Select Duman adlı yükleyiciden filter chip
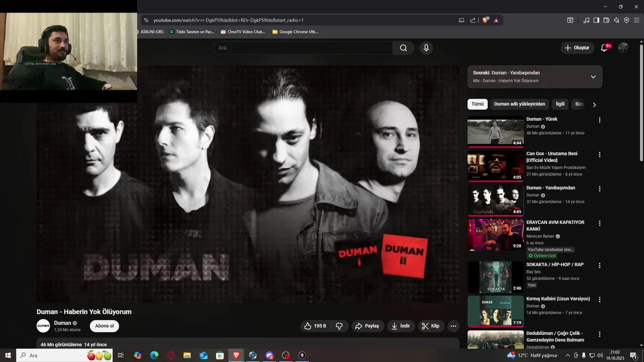The image size is (644, 362). click(x=519, y=104)
